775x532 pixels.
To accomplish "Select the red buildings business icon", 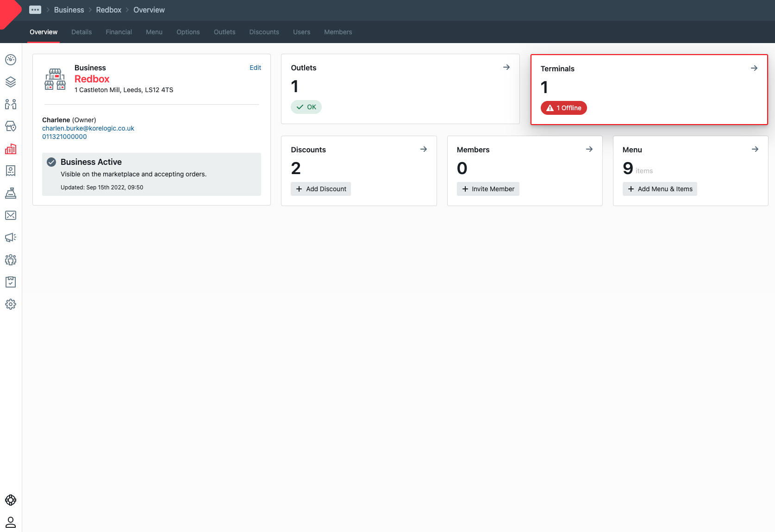I will point(11,149).
